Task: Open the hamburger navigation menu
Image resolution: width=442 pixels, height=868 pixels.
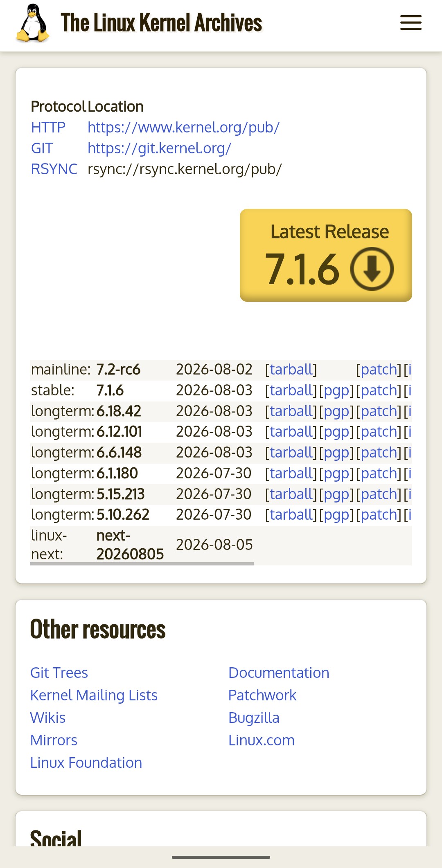Action: (x=410, y=23)
